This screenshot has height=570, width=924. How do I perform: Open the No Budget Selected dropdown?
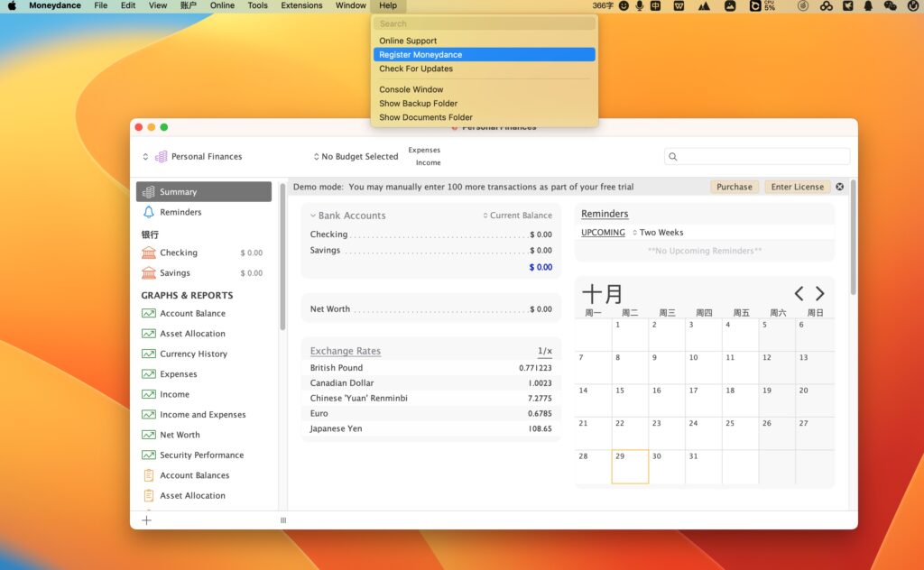pyautogui.click(x=358, y=156)
